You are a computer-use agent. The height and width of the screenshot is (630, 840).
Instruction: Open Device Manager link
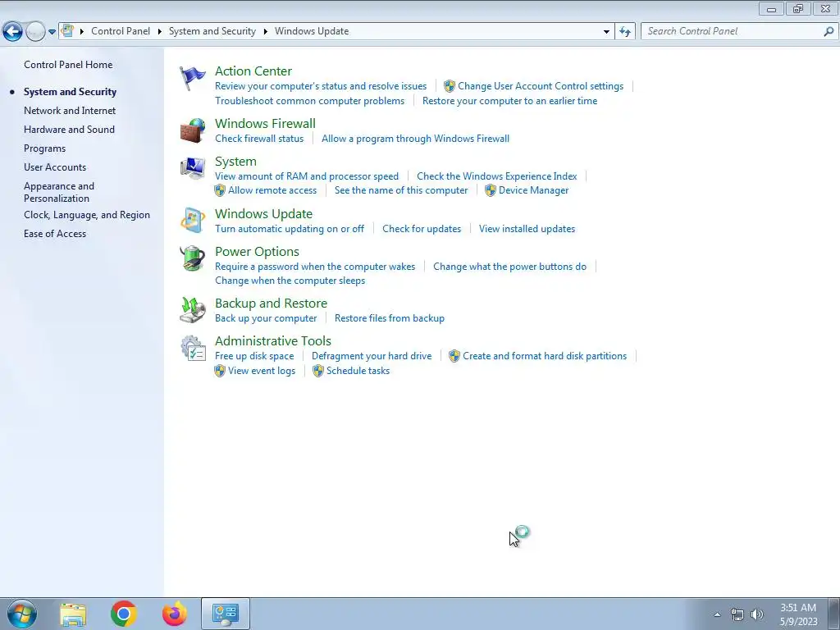tap(533, 190)
